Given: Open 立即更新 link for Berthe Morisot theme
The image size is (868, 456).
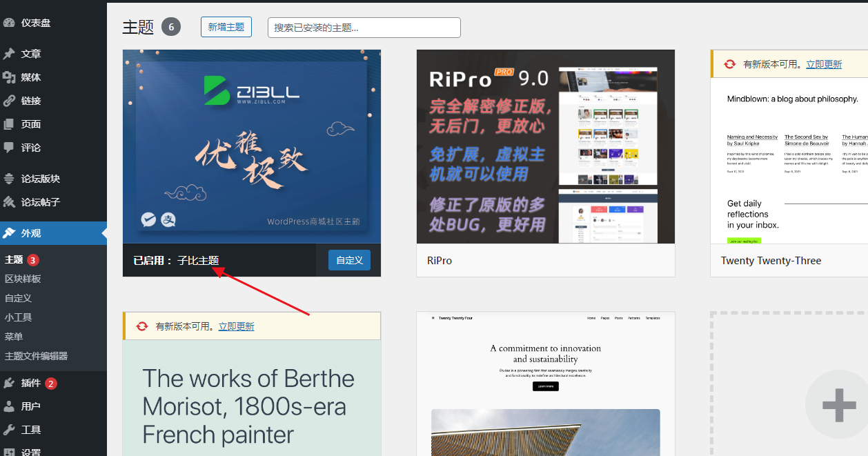Looking at the screenshot, I should [x=237, y=326].
